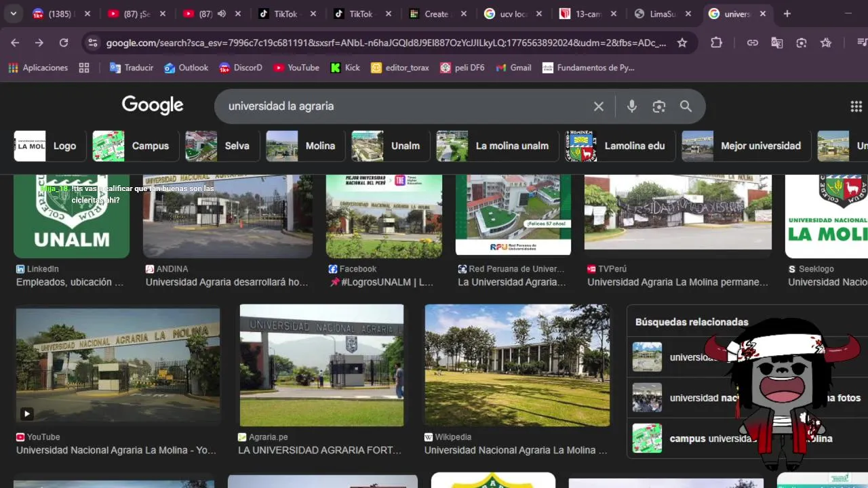Image resolution: width=868 pixels, height=488 pixels.
Task: Go forward to next page
Action: pyautogui.click(x=39, y=43)
